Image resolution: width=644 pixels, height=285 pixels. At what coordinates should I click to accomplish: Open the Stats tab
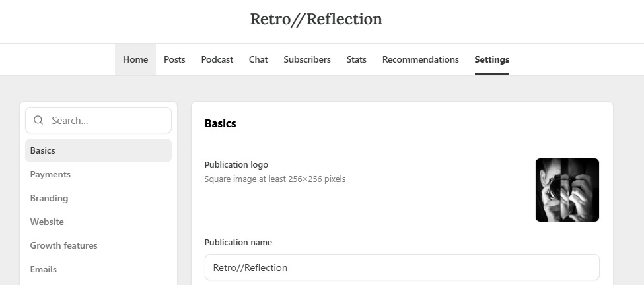[x=356, y=59]
